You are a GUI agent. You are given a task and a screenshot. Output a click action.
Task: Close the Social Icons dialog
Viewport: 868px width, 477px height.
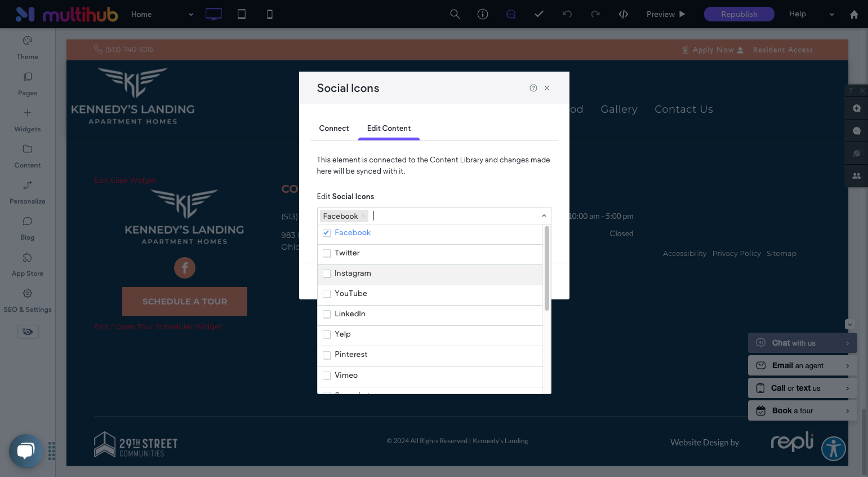click(x=547, y=88)
